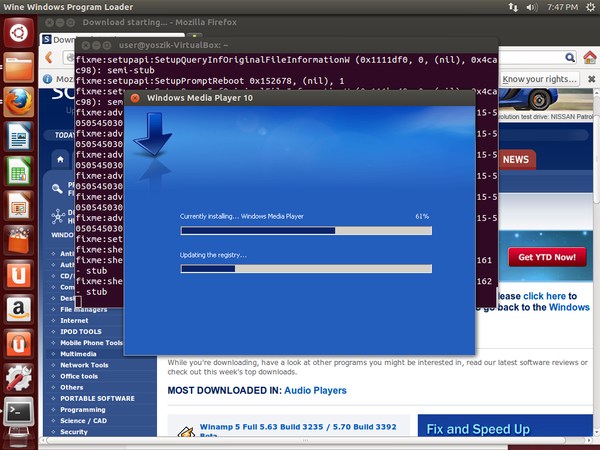Click the Fix and Speed Up banner
Image resolution: width=600 pixels, height=450 pixels.
pos(505,426)
